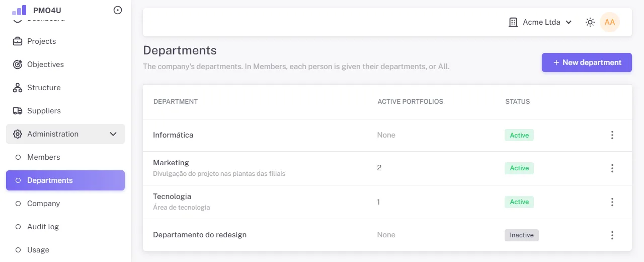The image size is (644, 262).
Task: Toggle the light/dark theme sun icon
Action: tap(590, 22)
